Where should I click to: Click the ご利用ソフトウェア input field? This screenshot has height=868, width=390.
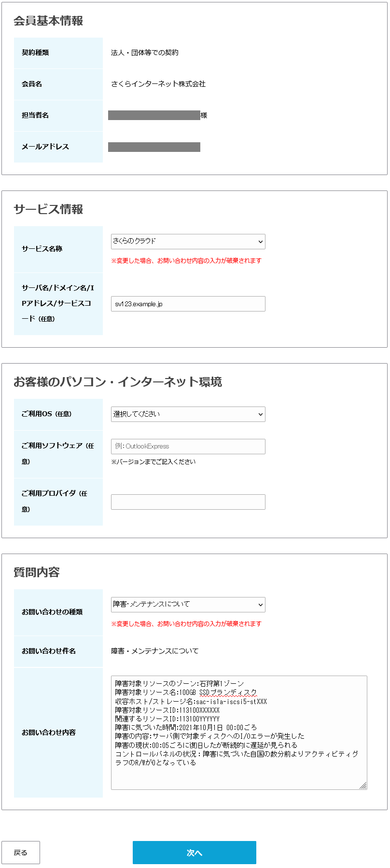tap(188, 447)
